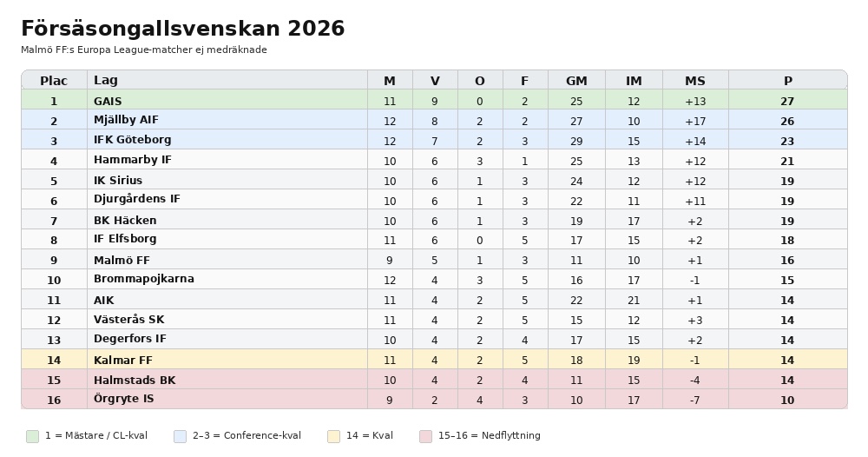Open the Kalmar FF row
The image size is (868, 457).
122,360
